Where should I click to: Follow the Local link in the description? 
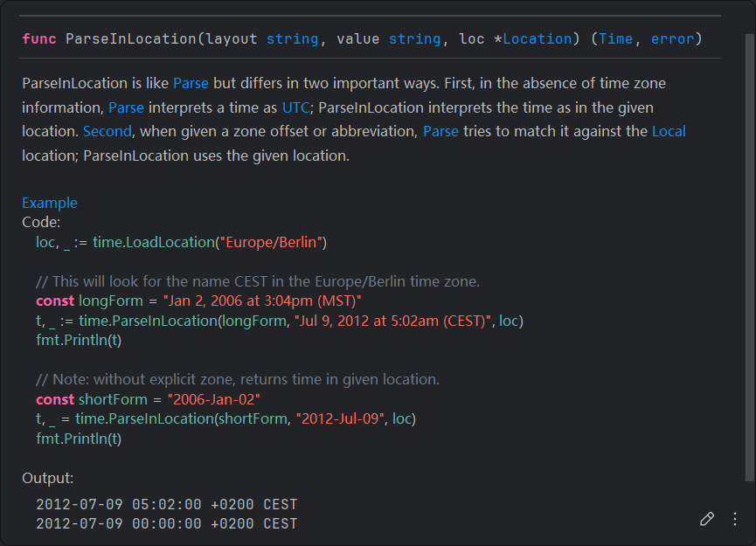click(x=669, y=131)
